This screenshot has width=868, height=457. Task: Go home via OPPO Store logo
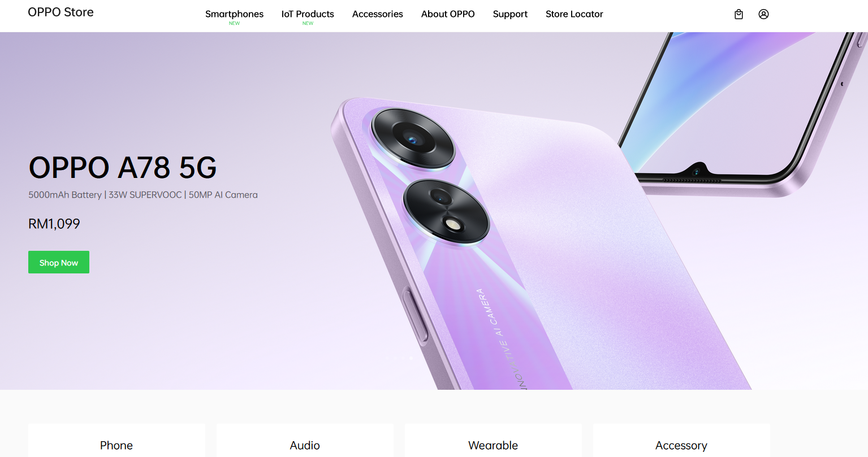pyautogui.click(x=61, y=12)
